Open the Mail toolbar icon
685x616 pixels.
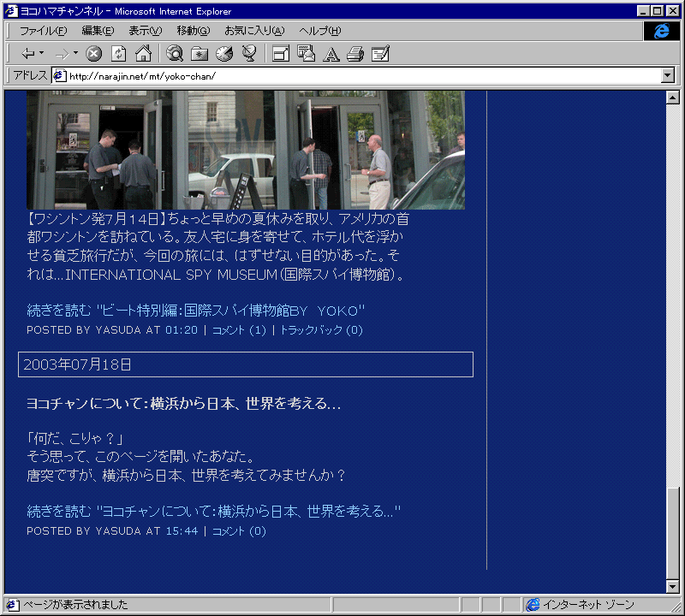pyautogui.click(x=306, y=54)
